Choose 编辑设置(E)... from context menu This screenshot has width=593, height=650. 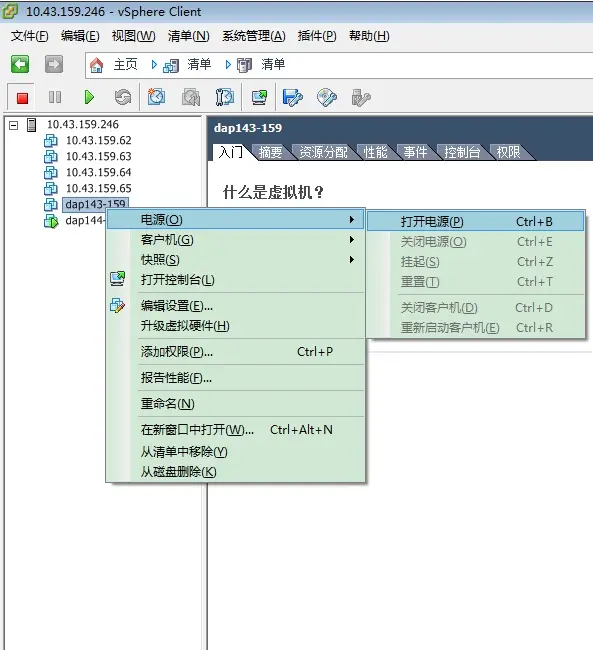coord(236,306)
